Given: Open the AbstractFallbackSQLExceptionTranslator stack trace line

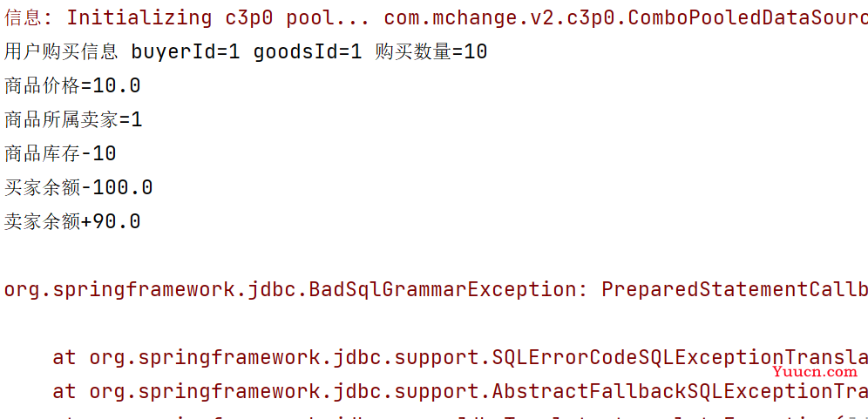Looking at the screenshot, I should [x=460, y=391].
